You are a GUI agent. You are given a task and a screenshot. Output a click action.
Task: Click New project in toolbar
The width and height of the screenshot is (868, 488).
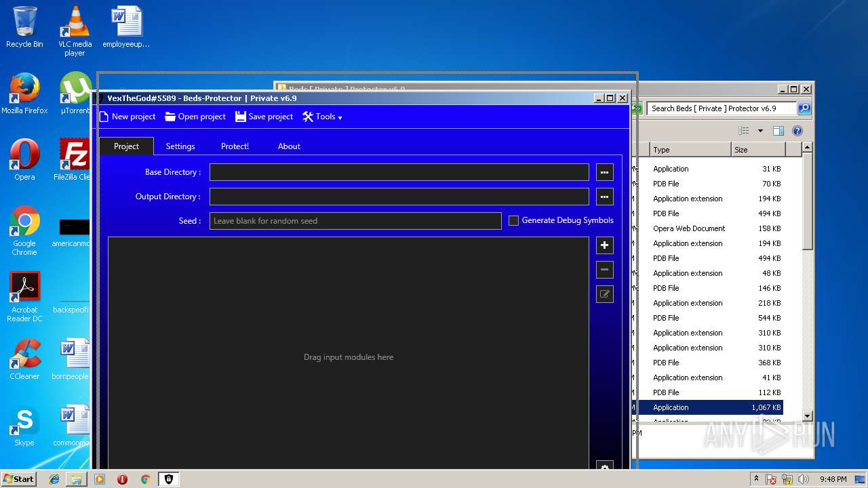pos(127,117)
